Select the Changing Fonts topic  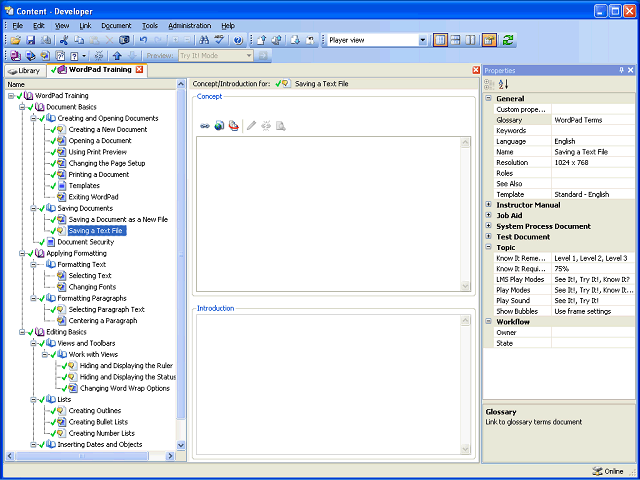click(x=92, y=287)
